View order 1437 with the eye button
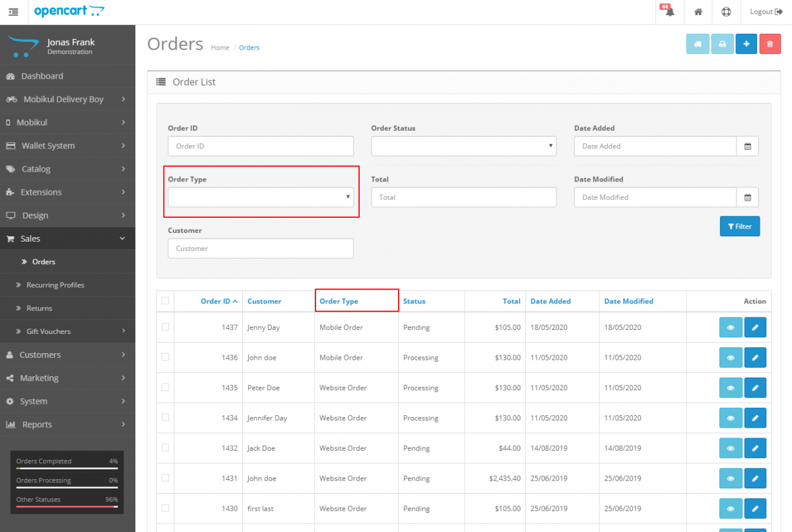 click(730, 327)
